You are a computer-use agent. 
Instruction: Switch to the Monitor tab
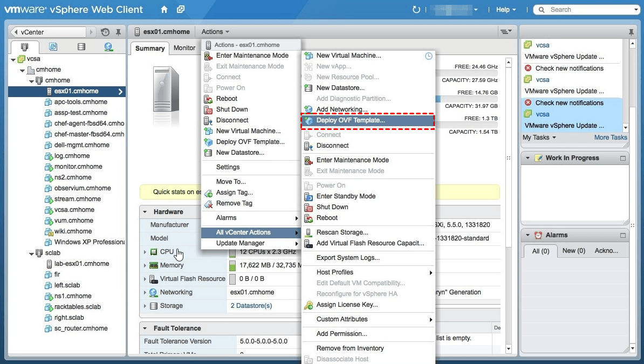[184, 48]
